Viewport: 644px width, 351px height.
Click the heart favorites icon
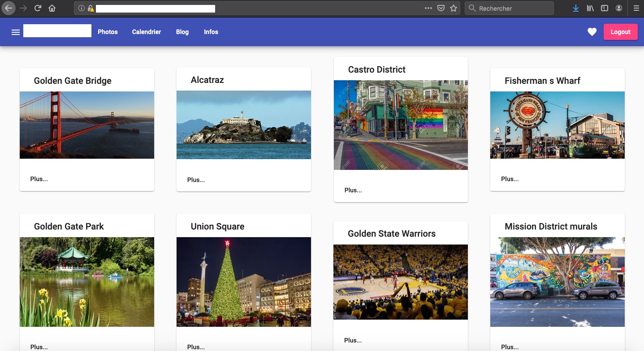pos(592,32)
